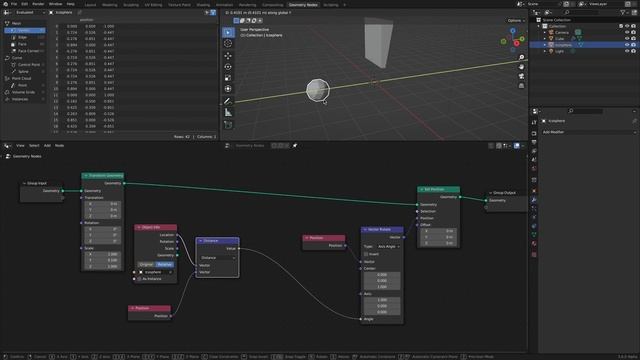Enable Invert checkbox in Vector Rotate node
The height and width of the screenshot is (360, 640).
click(366, 254)
